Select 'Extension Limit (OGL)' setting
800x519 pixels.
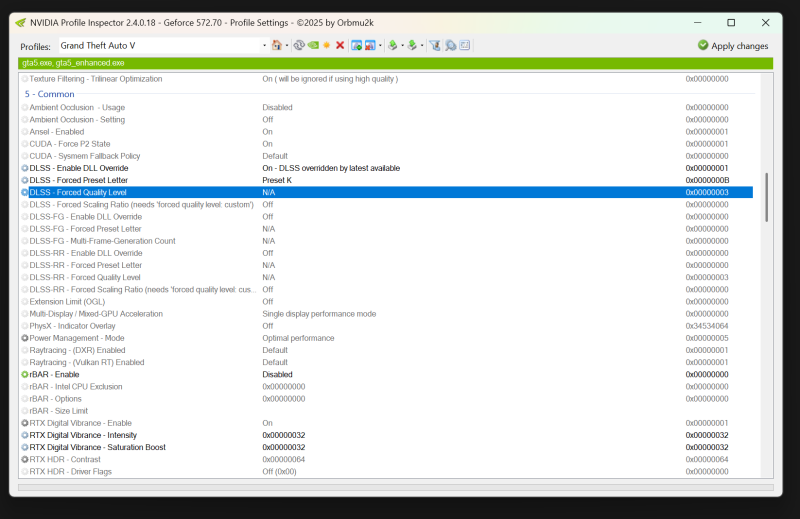pos(387,302)
